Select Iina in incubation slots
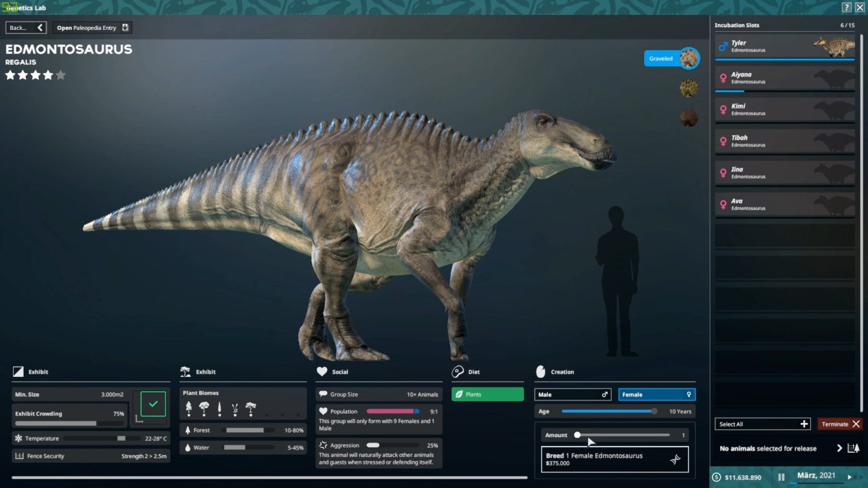868x488 pixels. click(x=785, y=173)
